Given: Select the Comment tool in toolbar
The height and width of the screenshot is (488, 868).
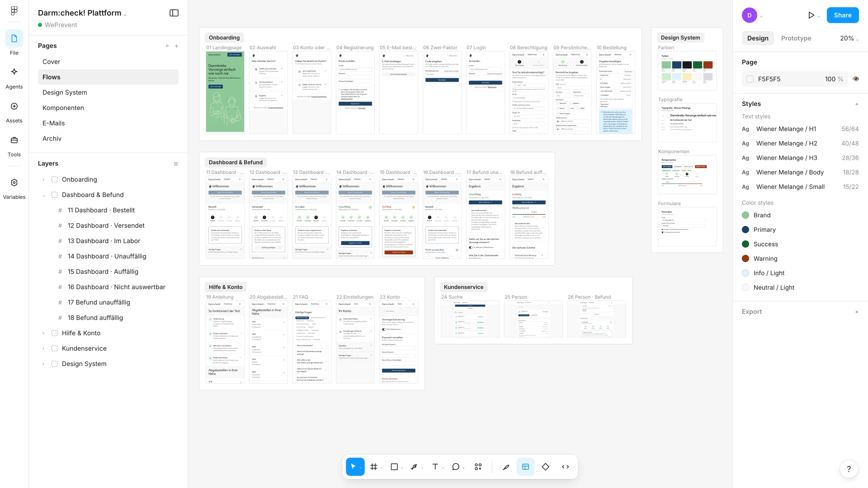Looking at the screenshot, I should 456,467.
